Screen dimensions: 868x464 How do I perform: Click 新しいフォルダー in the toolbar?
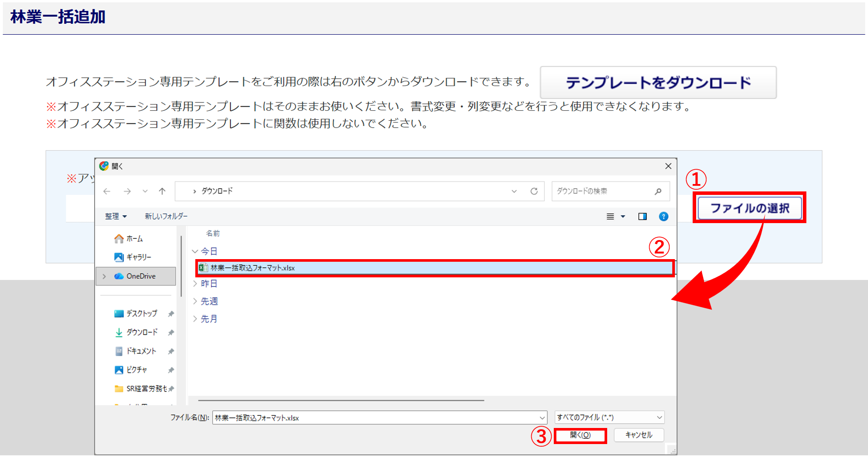click(x=166, y=216)
